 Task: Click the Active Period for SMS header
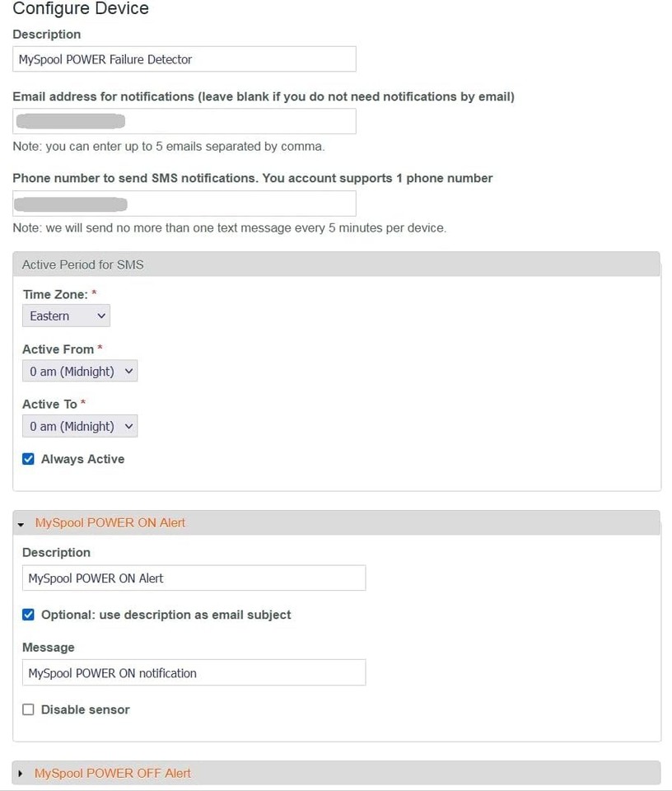tap(82, 264)
